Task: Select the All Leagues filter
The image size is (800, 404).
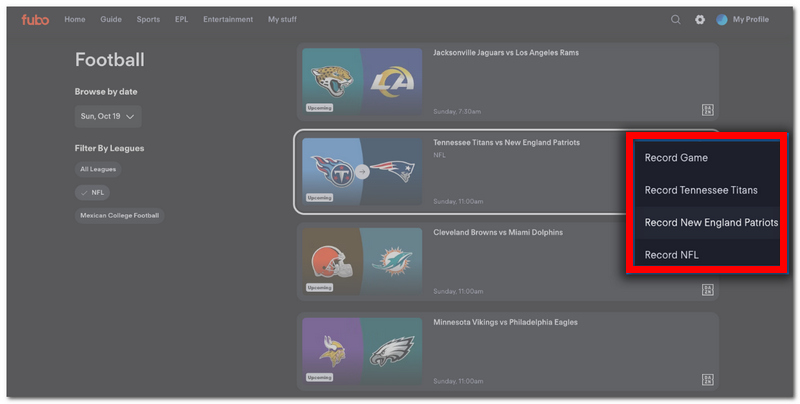Action: [x=98, y=169]
